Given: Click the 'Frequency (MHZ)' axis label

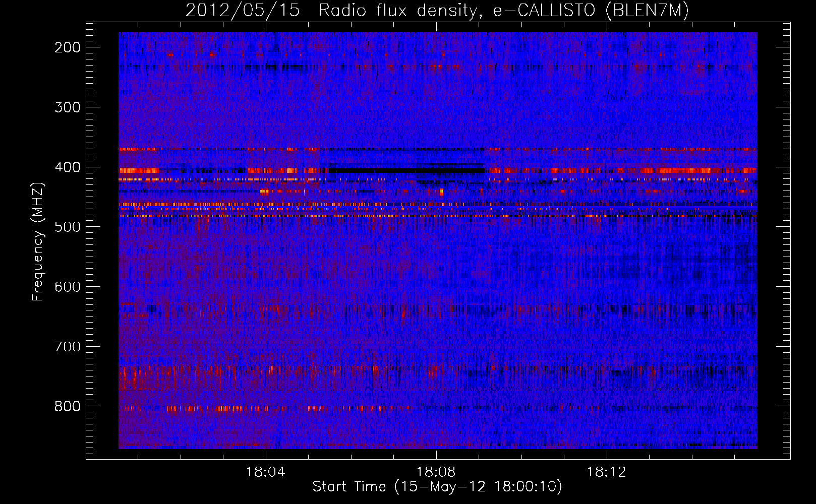Looking at the screenshot, I should pyautogui.click(x=38, y=241).
